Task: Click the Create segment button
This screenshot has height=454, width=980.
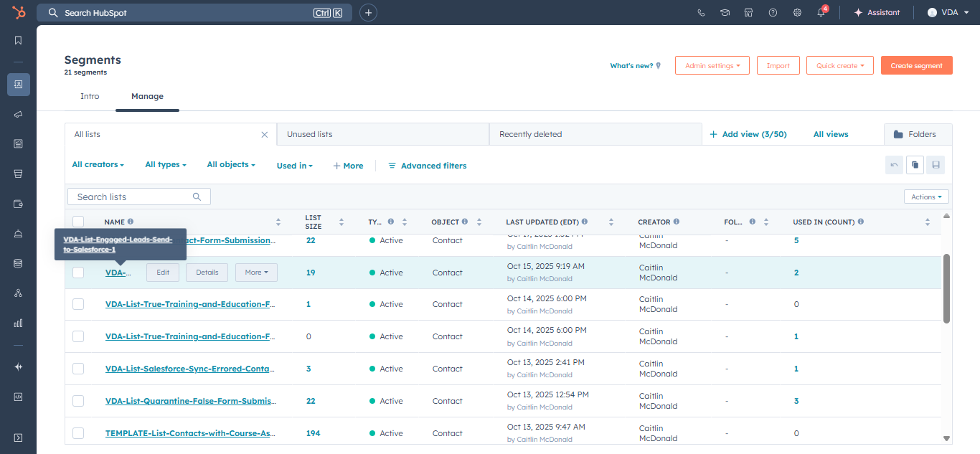Action: [916, 65]
